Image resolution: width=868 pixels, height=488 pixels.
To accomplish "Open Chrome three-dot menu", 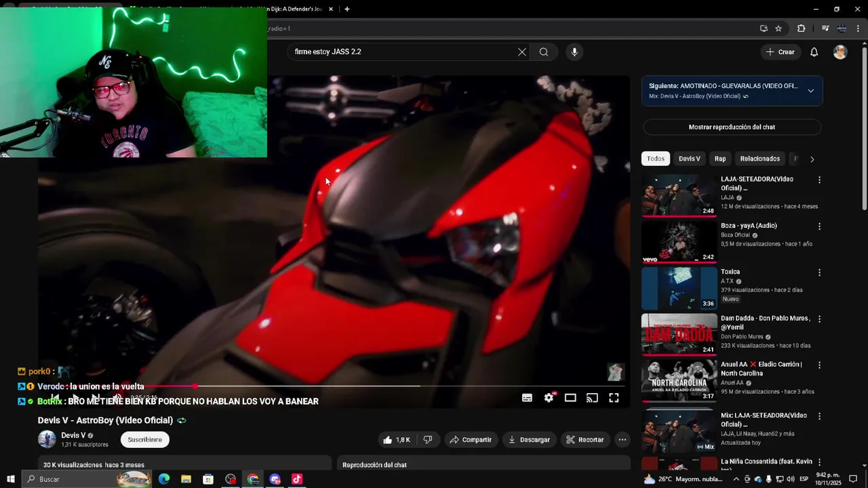I will [x=858, y=28].
